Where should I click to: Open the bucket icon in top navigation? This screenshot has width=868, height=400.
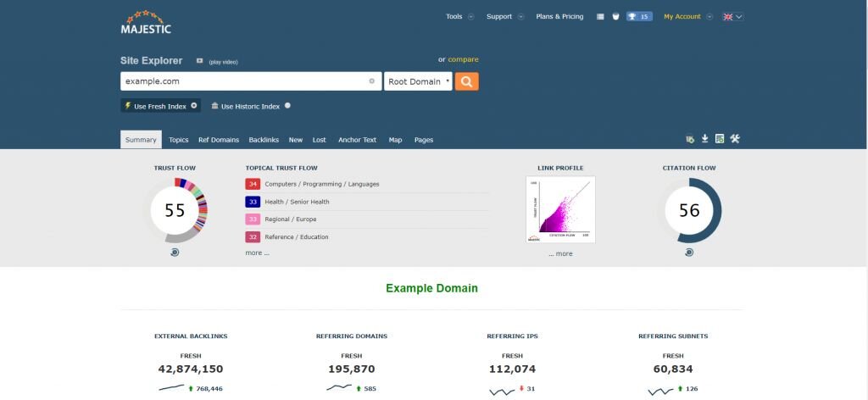click(615, 17)
